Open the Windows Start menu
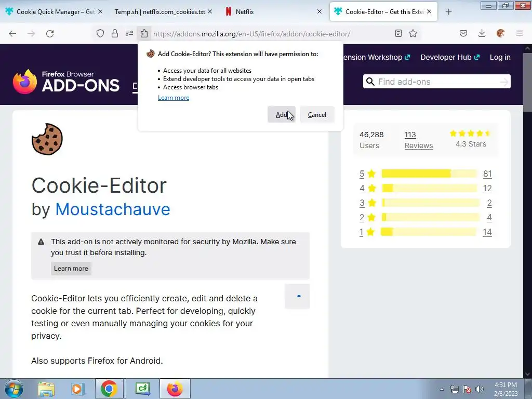Viewport: 532px width, 399px height. [14, 389]
